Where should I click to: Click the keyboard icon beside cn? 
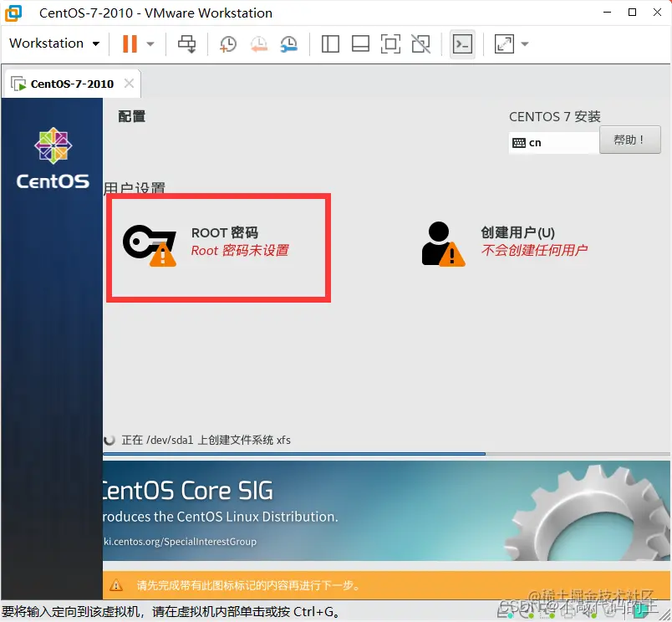(x=518, y=143)
